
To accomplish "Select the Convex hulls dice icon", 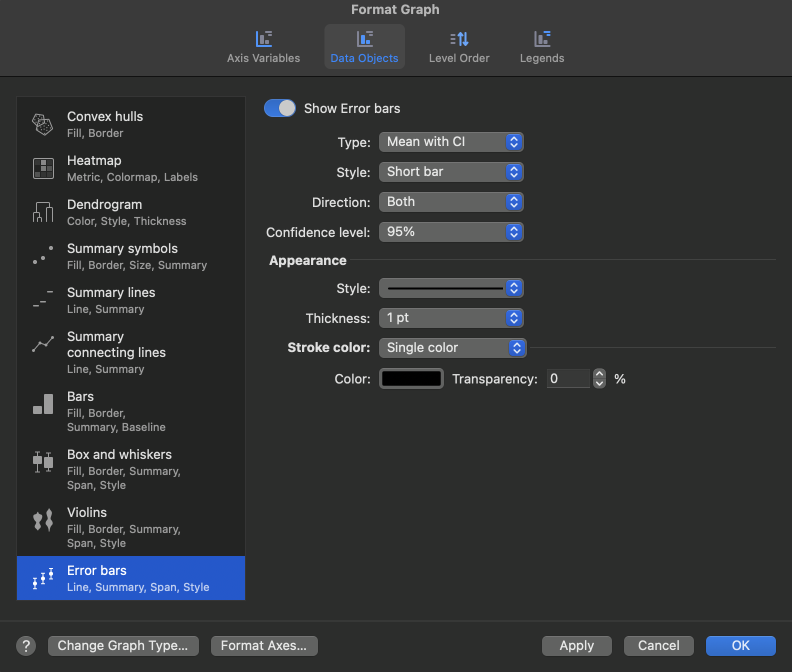I will 42,124.
